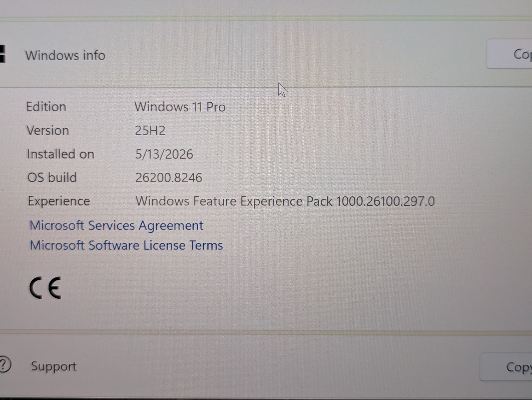Expand the Support section
The width and height of the screenshot is (532, 400).
pos(266,366)
